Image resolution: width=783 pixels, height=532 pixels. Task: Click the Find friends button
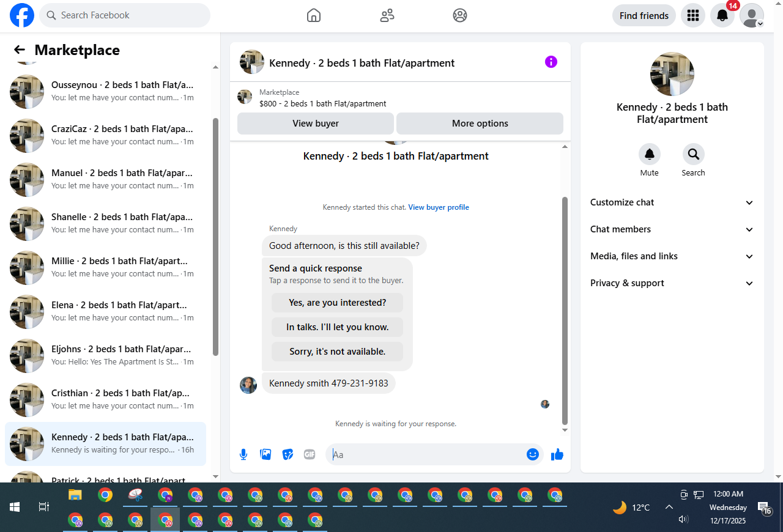[x=644, y=16]
